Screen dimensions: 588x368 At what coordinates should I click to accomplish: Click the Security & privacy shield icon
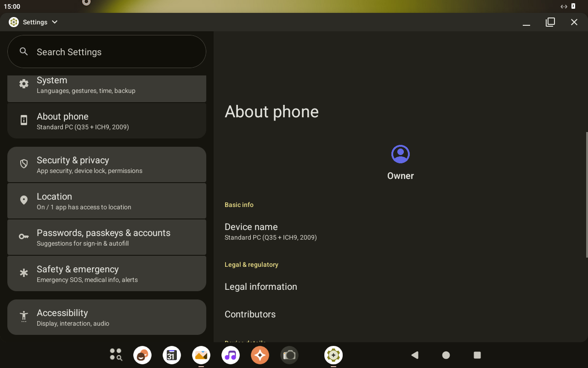[24, 164]
